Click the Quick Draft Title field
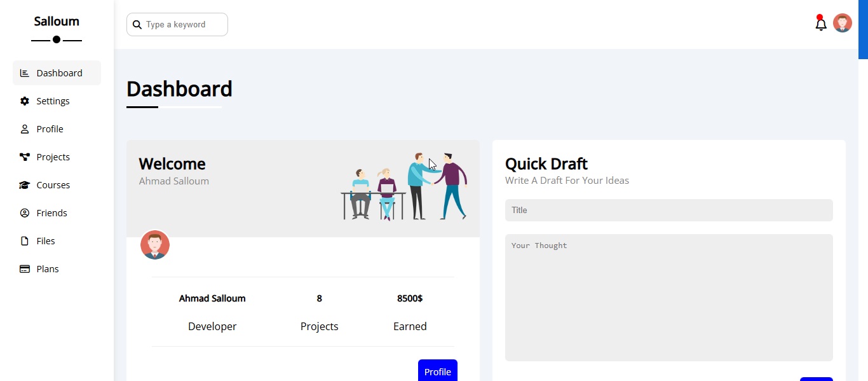 [x=669, y=211]
